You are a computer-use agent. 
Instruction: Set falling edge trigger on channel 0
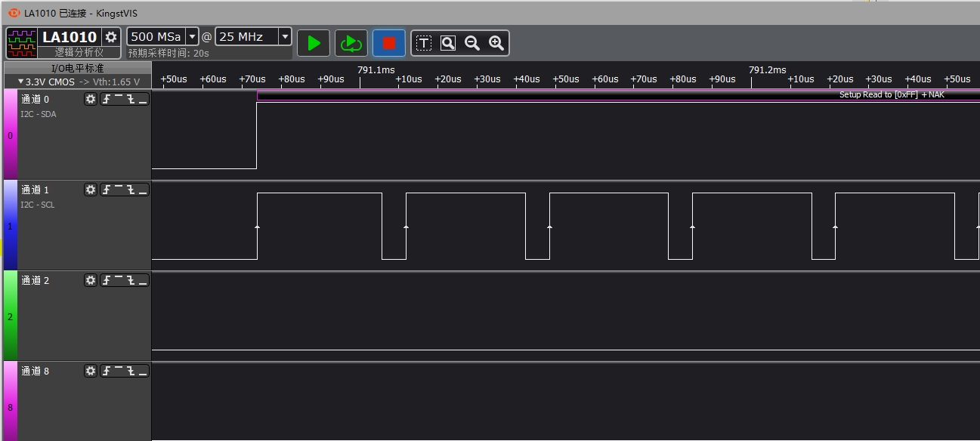tap(131, 99)
